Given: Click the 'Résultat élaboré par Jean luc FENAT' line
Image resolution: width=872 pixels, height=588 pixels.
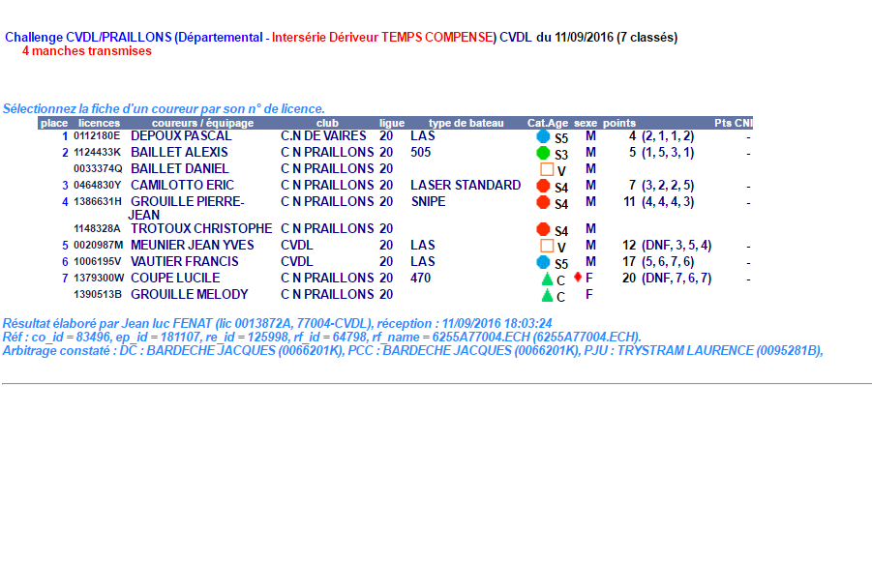Looking at the screenshot, I should [278, 323].
